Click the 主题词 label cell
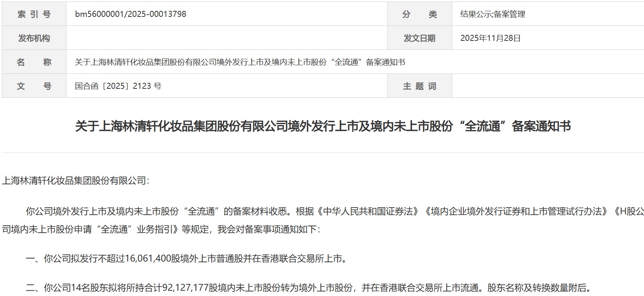Viewport: 644px width, 296px height. pos(420,86)
